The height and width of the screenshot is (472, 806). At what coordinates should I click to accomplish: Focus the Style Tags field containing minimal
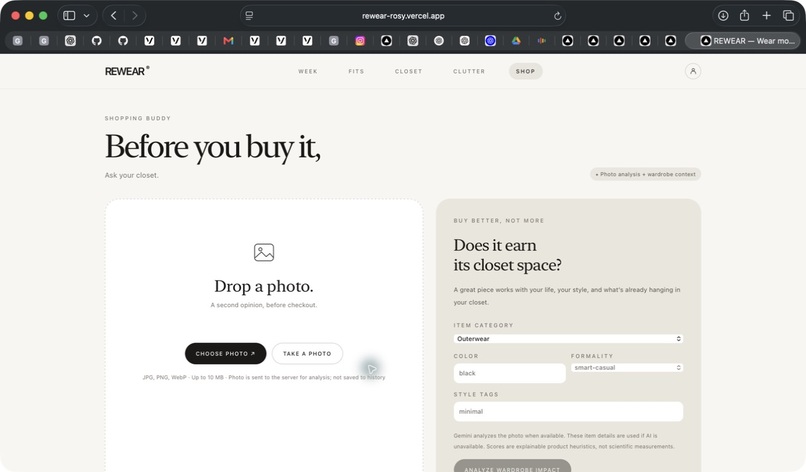pos(568,411)
